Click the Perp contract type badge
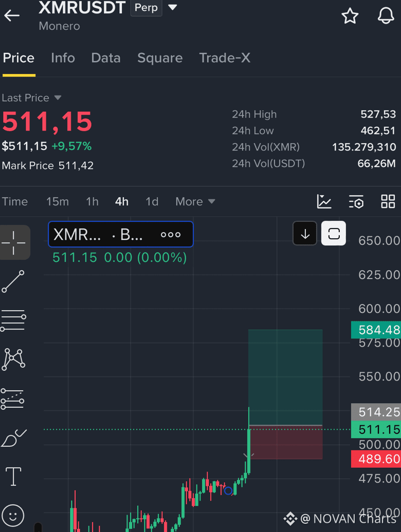401x532 pixels. (147, 8)
